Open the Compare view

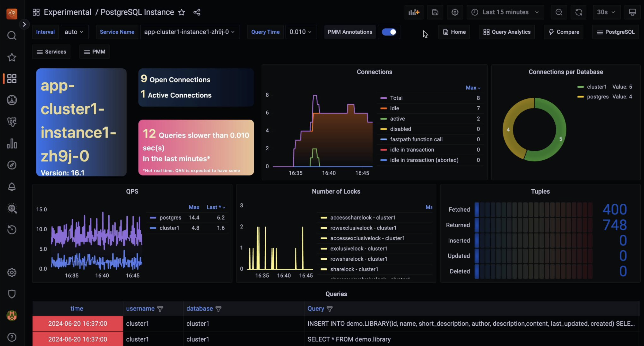(x=563, y=32)
